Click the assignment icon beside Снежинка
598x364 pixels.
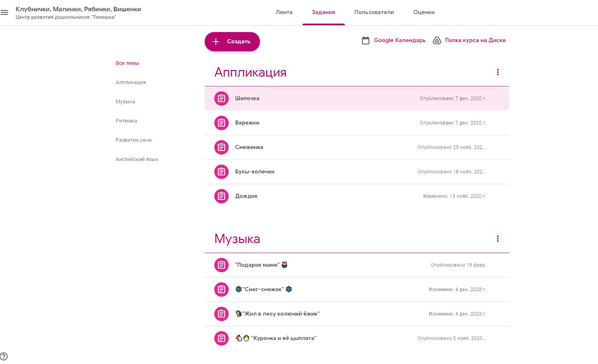(x=221, y=147)
